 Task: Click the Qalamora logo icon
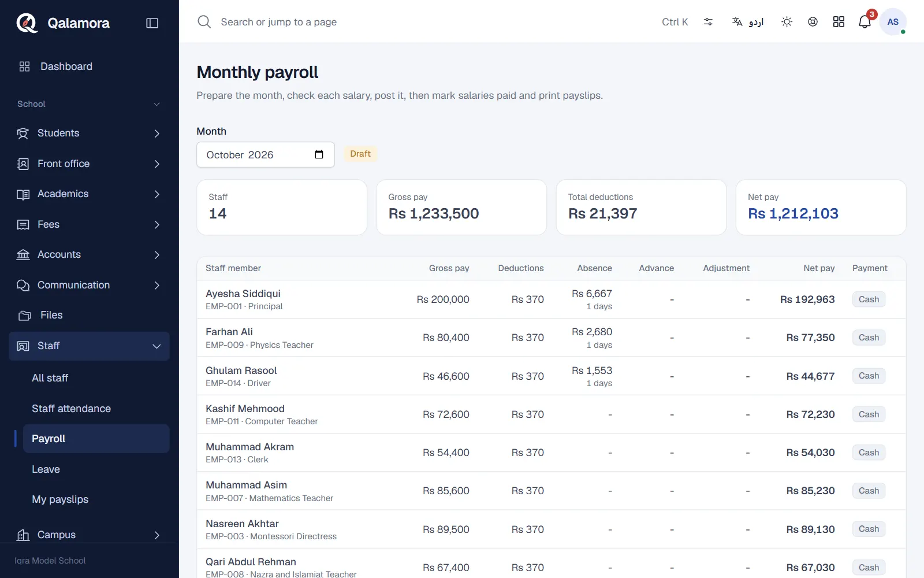[x=27, y=23]
